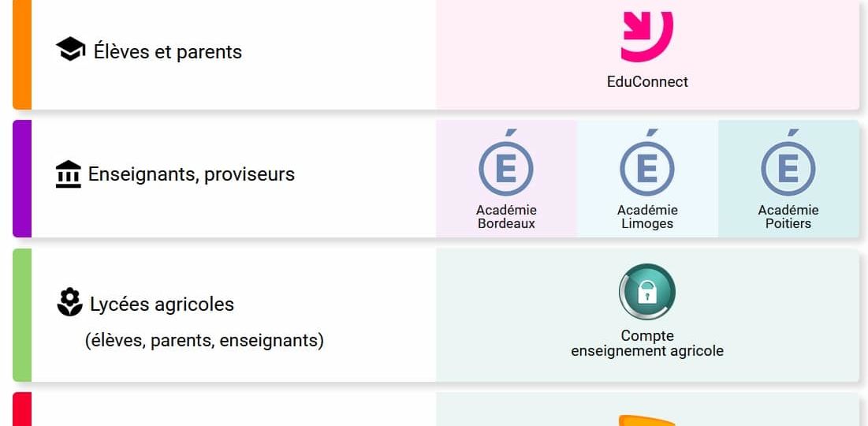868x426 pixels.
Task: Select the Élèves et parents heading
Action: 167,52
